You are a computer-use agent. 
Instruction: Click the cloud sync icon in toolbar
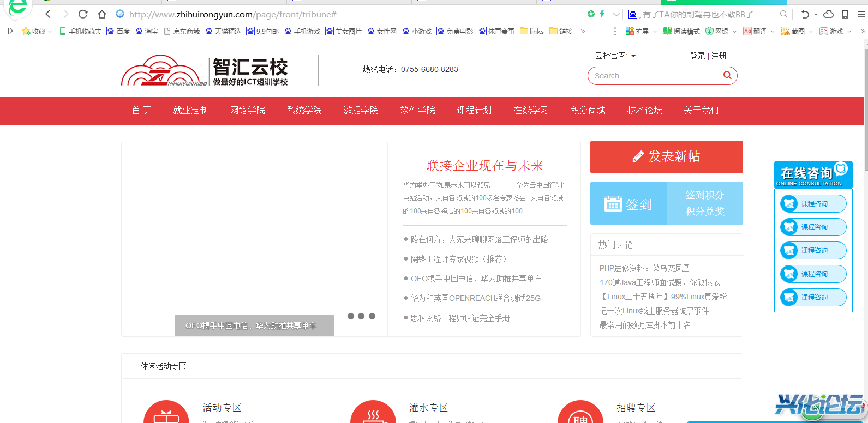pyautogui.click(x=828, y=14)
